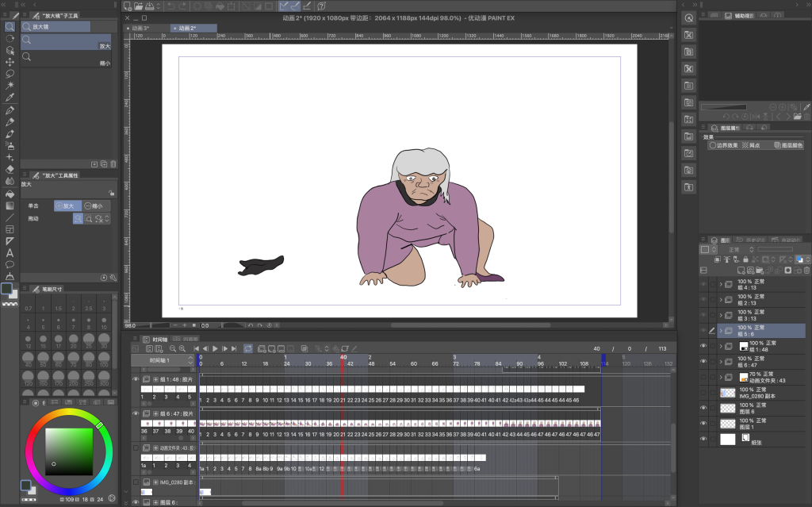Expand 组 6 : 47 track in timeline

(x=155, y=413)
